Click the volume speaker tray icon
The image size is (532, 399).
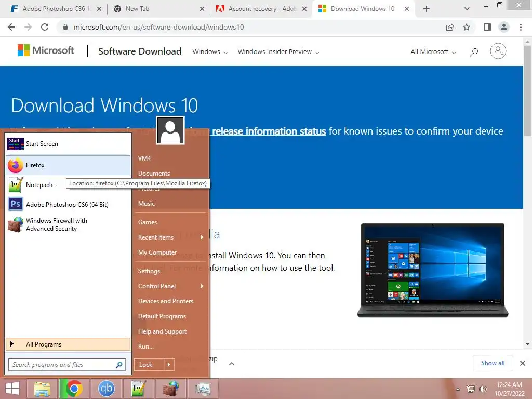tap(483, 389)
